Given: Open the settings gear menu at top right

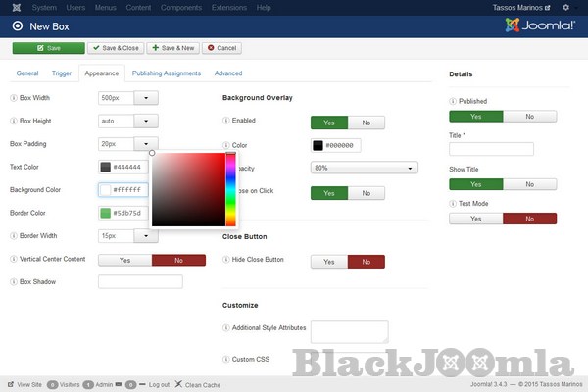Looking at the screenshot, I should coord(565,7).
